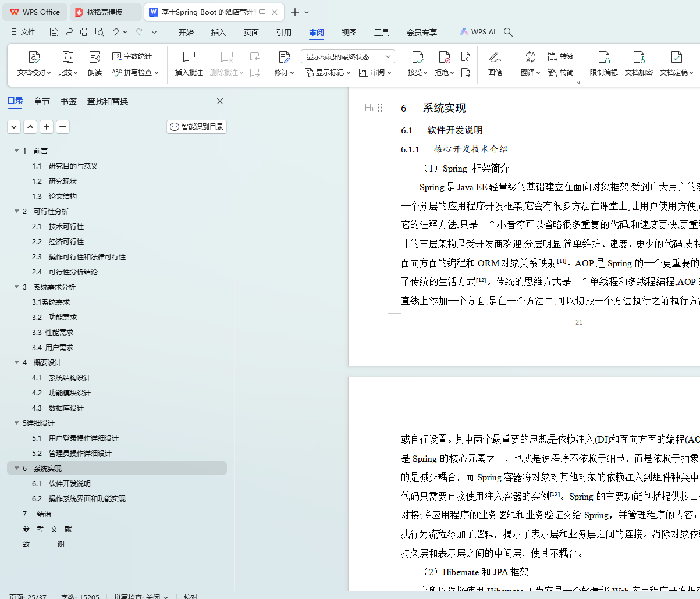Click the 6 系统实现 heading in document

433,108
